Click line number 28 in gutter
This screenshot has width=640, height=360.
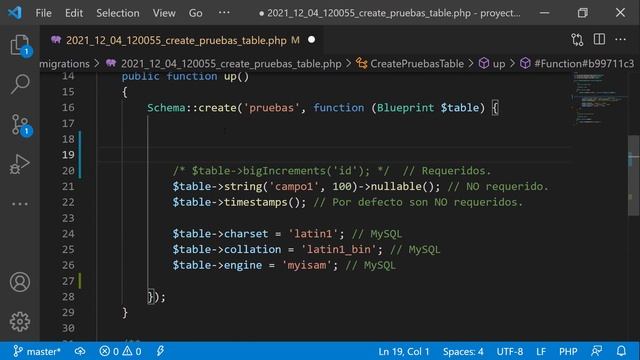(68, 297)
